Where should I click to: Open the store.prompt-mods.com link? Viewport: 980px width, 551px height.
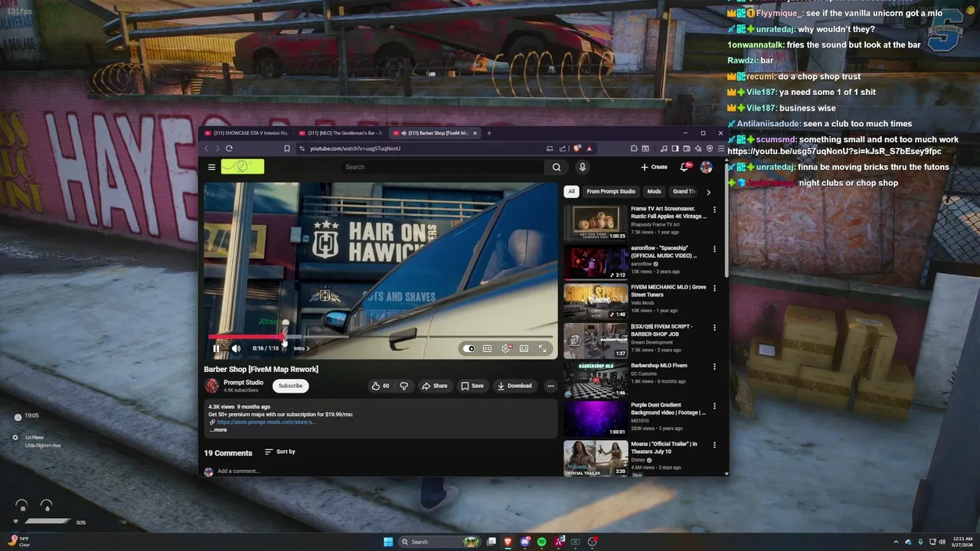pyautogui.click(x=266, y=422)
